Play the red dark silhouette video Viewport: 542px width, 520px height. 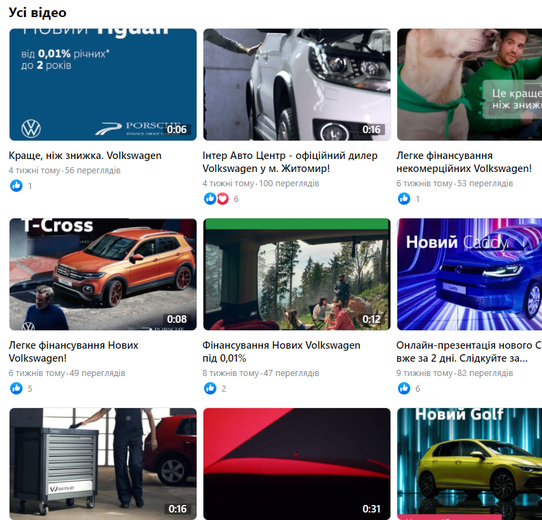pyautogui.click(x=297, y=464)
